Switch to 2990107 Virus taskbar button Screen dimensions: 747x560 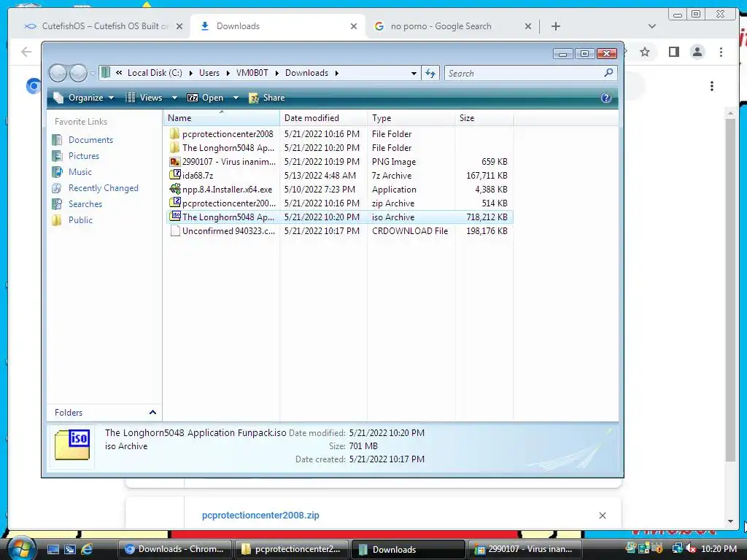pos(525,549)
